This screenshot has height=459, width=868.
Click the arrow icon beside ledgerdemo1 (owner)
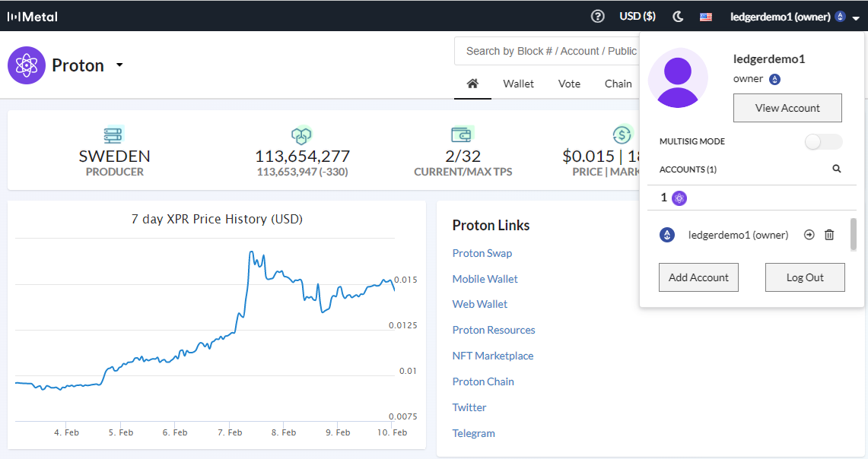809,235
